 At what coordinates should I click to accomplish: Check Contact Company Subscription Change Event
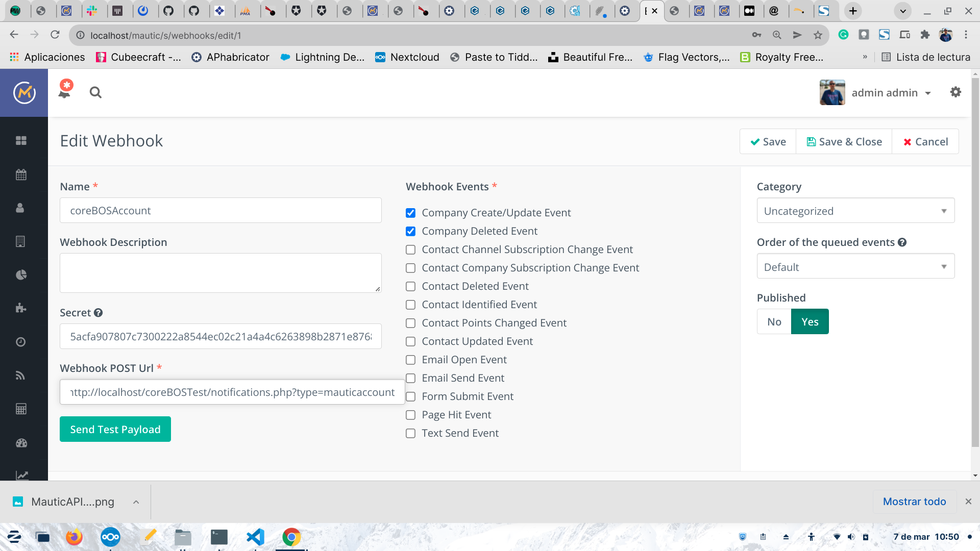(x=410, y=268)
